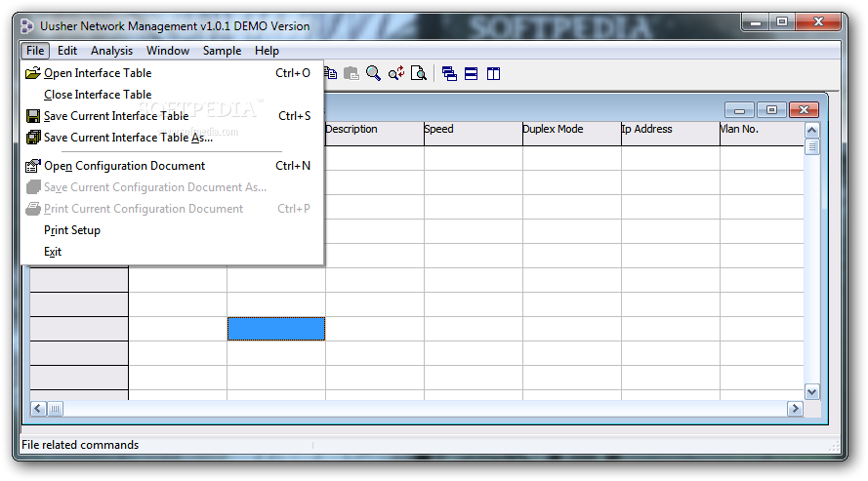Choose Open Interface Table
The height and width of the screenshot is (481, 868).
tap(172, 73)
